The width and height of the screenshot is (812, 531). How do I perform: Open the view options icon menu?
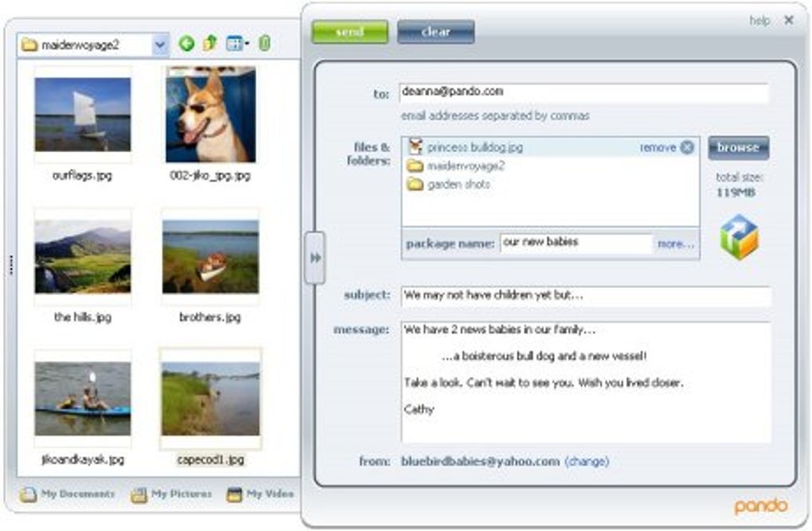(x=237, y=44)
